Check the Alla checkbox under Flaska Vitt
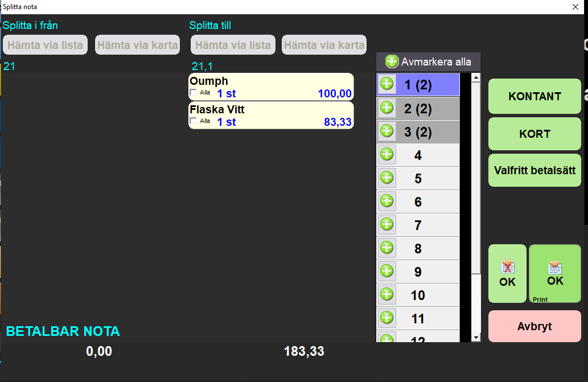The image size is (588, 382). tap(193, 121)
